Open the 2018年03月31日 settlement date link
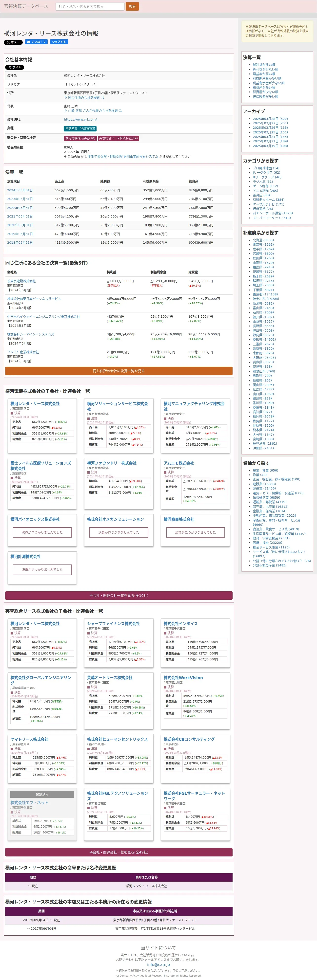The width and height of the screenshot is (317, 980). pos(20,243)
